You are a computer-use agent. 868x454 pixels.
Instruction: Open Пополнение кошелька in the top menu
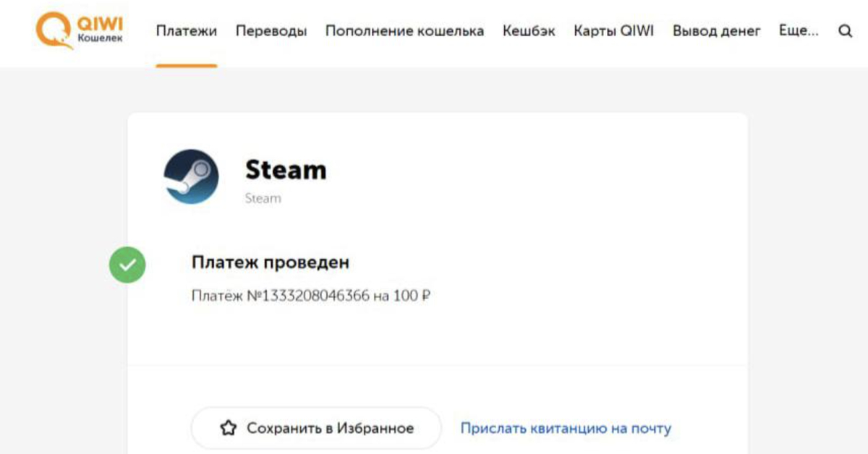(x=404, y=31)
